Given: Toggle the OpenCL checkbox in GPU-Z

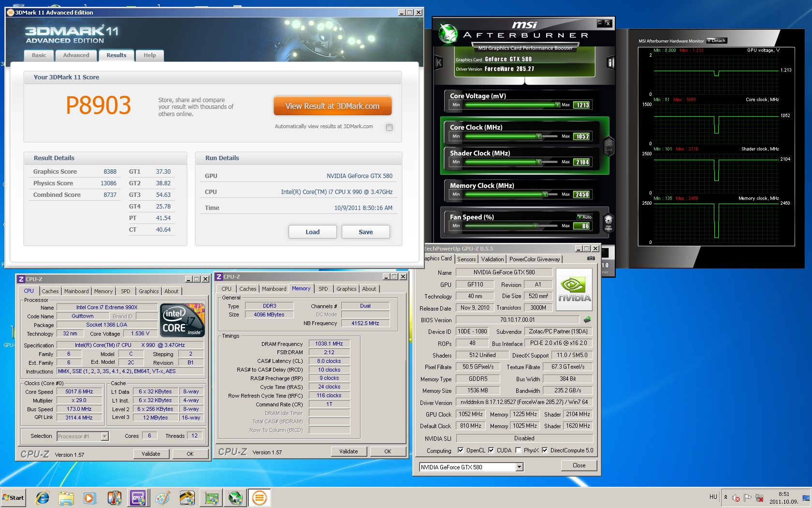Looking at the screenshot, I should [x=461, y=450].
